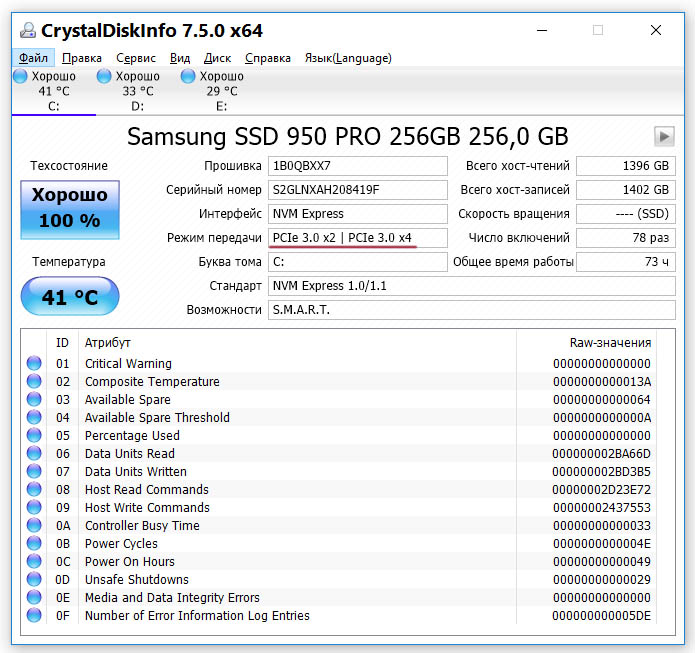Click transfer mode field PCIe 3.0 x2 | PCIe 3.0 x4
Screen dimensions: 695x653
click(x=357, y=238)
